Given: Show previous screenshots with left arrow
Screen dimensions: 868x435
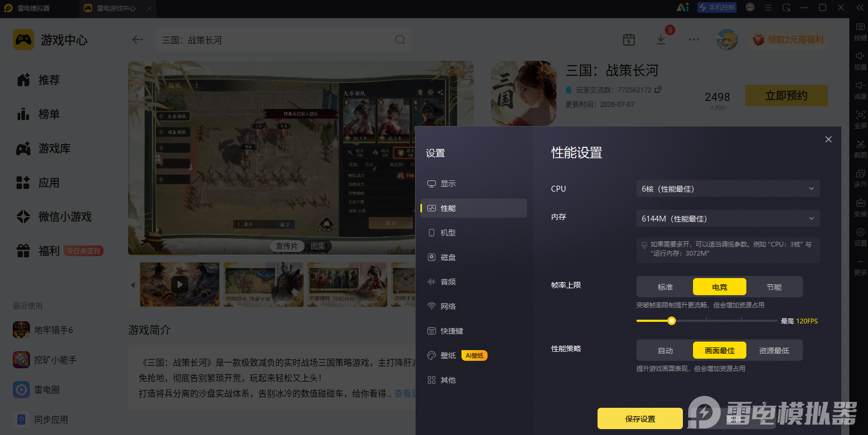Looking at the screenshot, I should point(133,284).
